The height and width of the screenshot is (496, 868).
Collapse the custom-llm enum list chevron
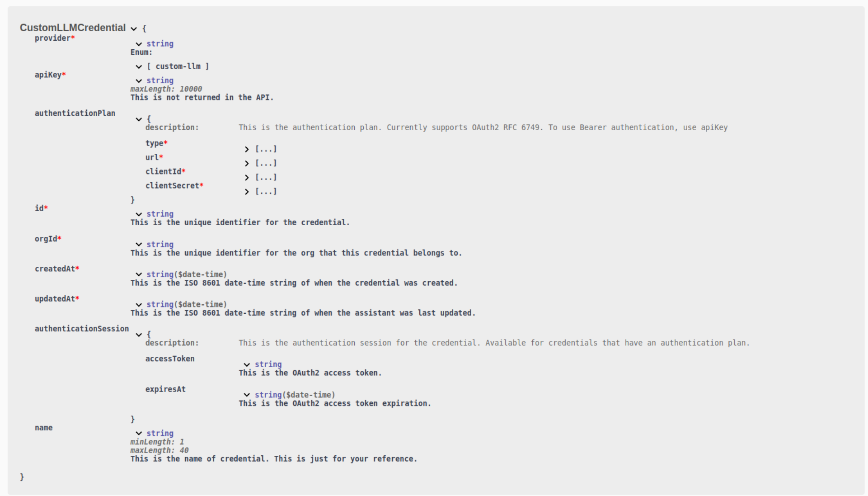pyautogui.click(x=139, y=66)
